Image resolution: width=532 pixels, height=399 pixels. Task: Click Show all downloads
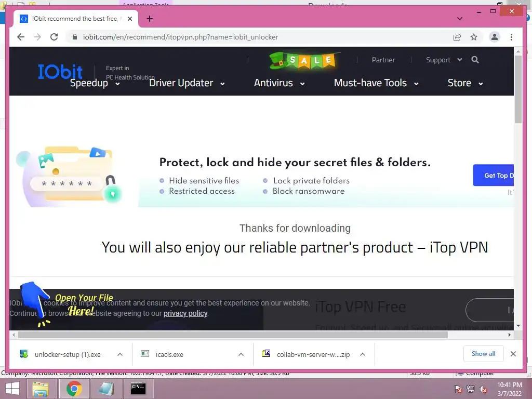(484, 354)
